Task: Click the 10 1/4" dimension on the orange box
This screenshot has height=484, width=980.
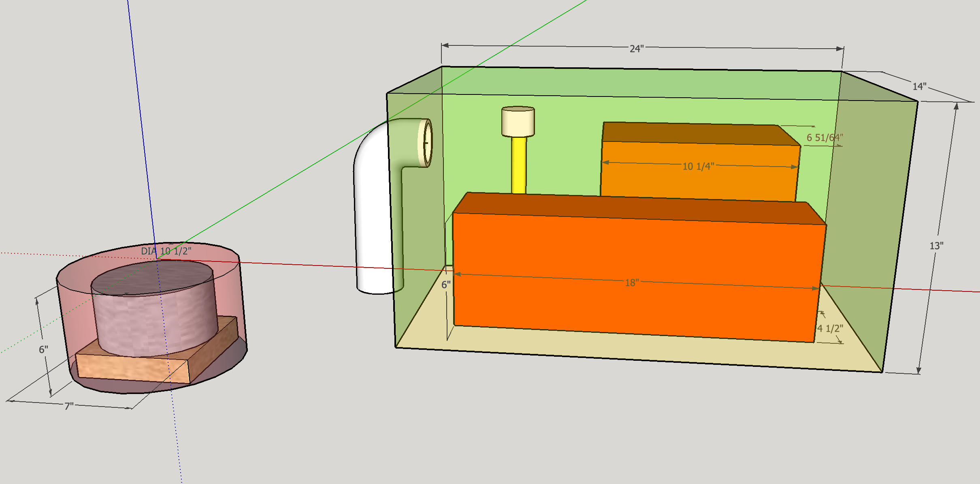Action: 698,166
